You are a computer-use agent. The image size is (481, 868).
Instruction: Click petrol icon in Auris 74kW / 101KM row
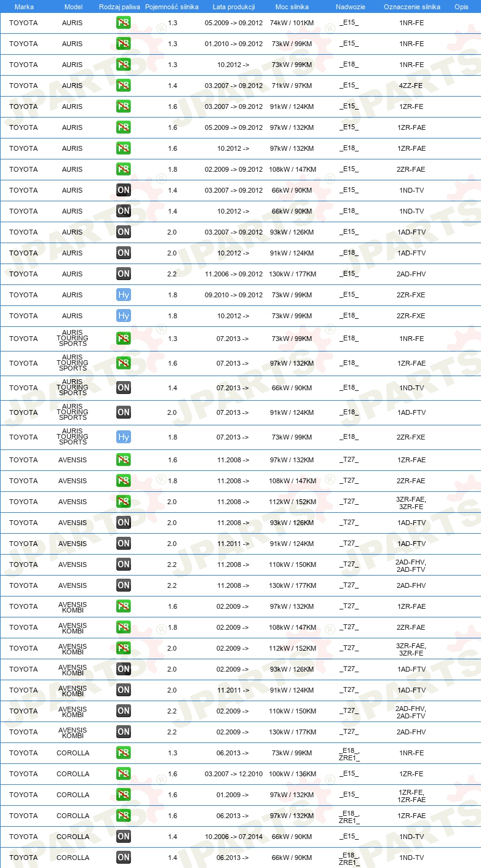(123, 23)
